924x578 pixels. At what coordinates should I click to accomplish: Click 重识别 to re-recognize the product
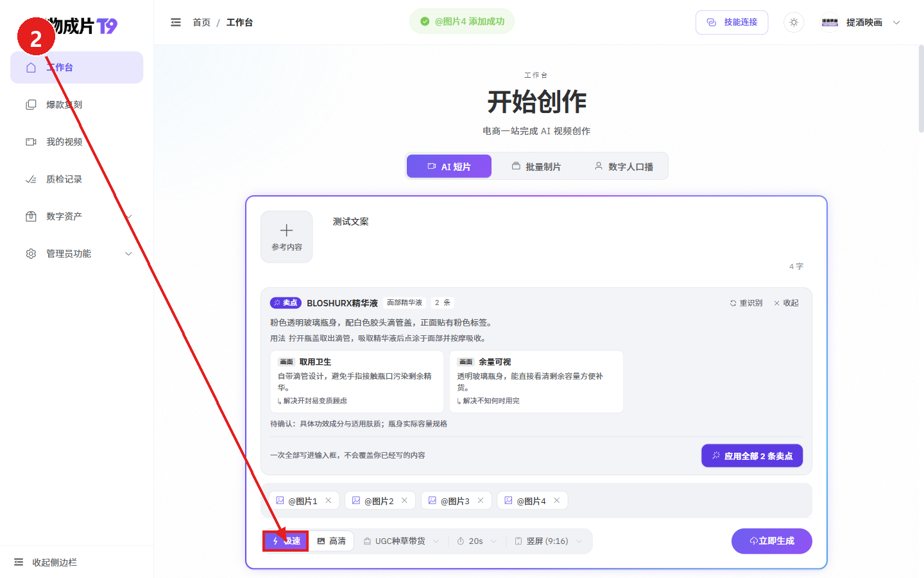[x=746, y=303]
